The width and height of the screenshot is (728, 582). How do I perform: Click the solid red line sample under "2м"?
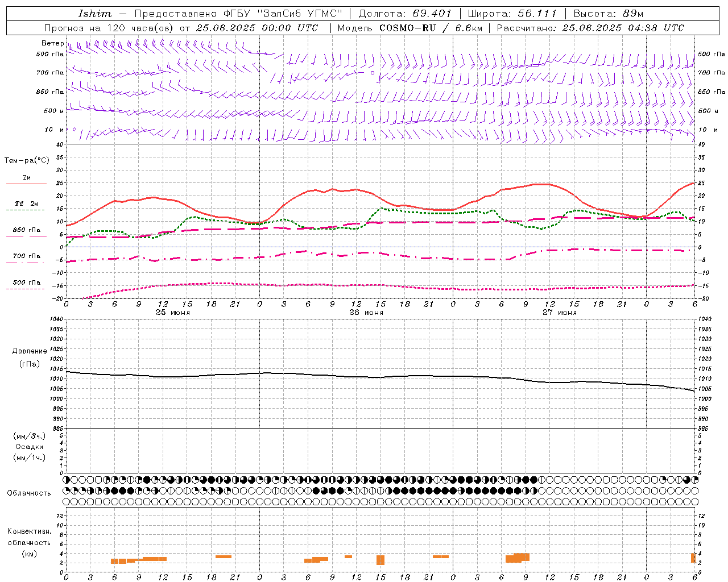pyautogui.click(x=26, y=184)
